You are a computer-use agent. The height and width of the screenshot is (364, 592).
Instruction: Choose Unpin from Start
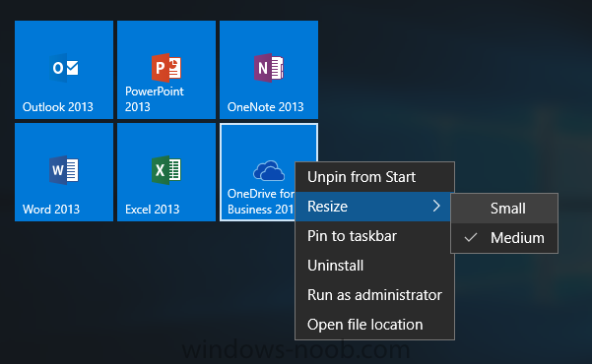pos(374,177)
